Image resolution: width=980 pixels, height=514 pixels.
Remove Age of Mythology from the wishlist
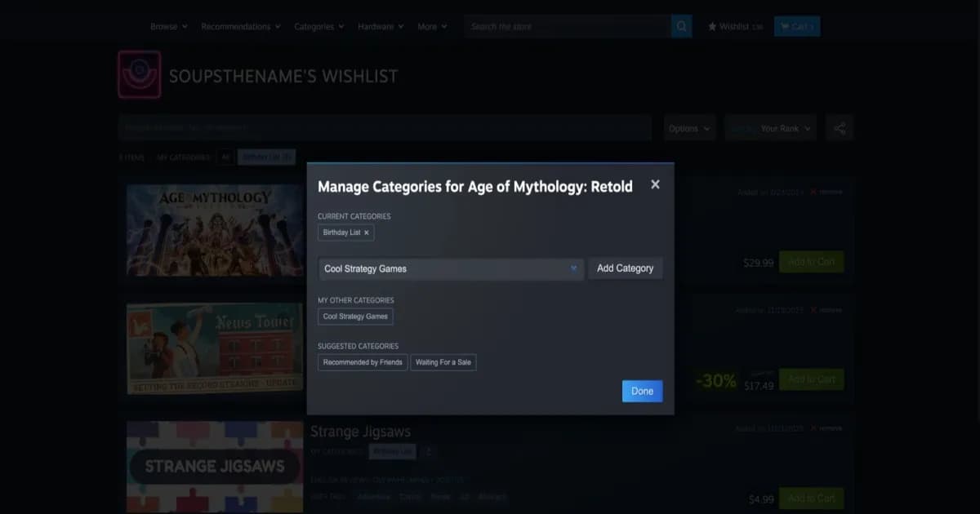[x=826, y=192]
